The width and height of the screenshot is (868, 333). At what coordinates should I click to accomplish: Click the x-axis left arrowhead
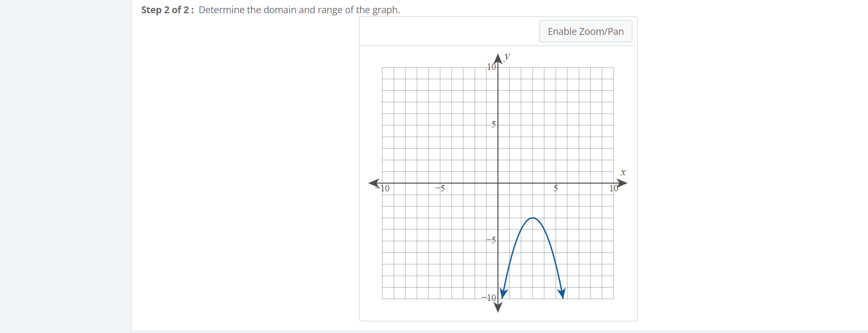374,183
